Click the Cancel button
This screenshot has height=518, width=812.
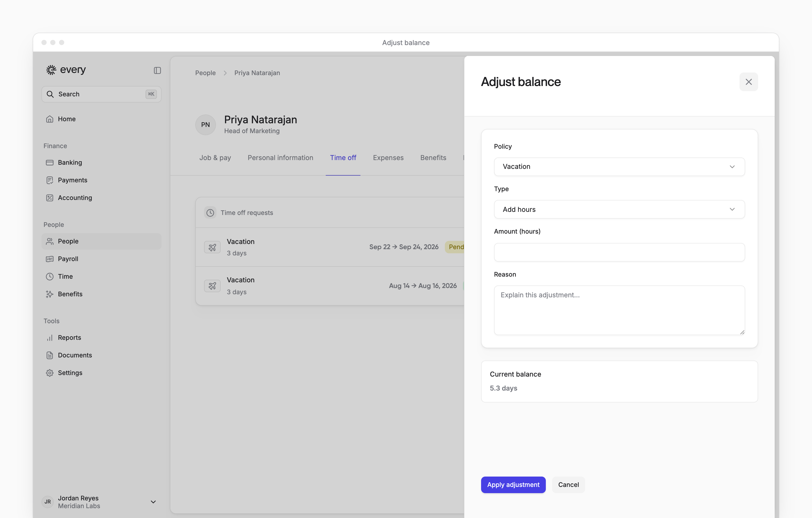pos(568,485)
